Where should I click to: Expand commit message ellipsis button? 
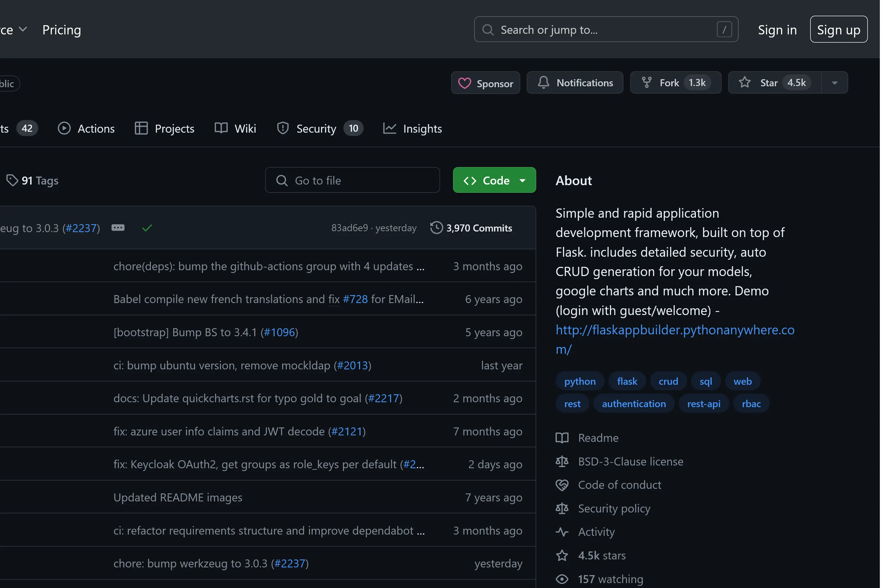click(x=118, y=228)
